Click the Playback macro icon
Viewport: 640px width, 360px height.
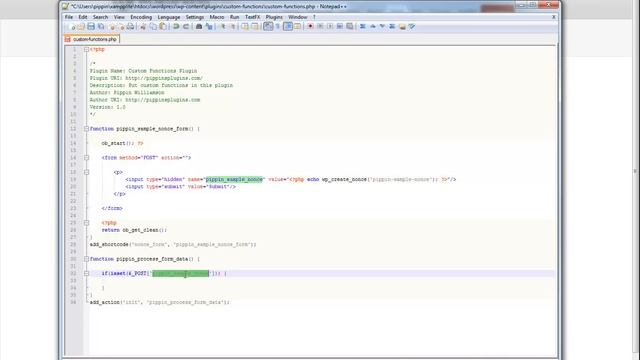coord(330,27)
